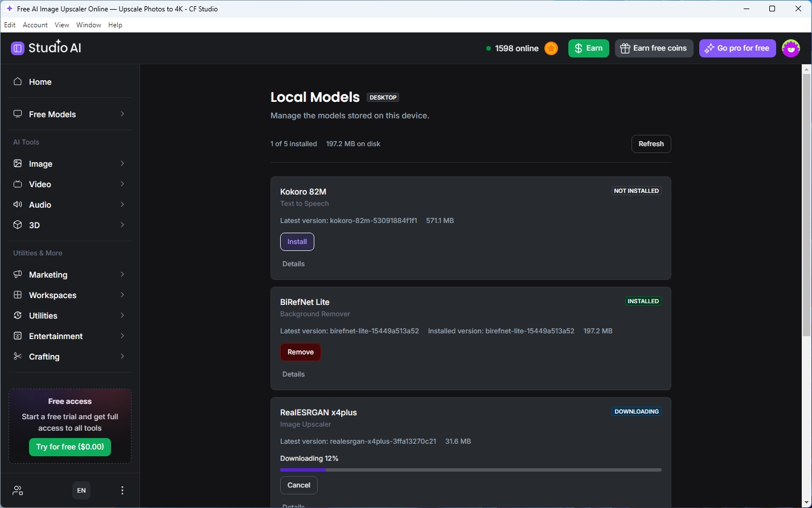Select the 3D cube icon
Image resolution: width=812 pixels, height=508 pixels.
tap(18, 225)
